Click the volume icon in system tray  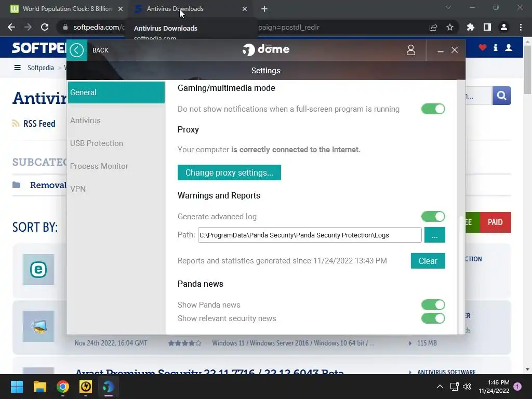[467, 387]
